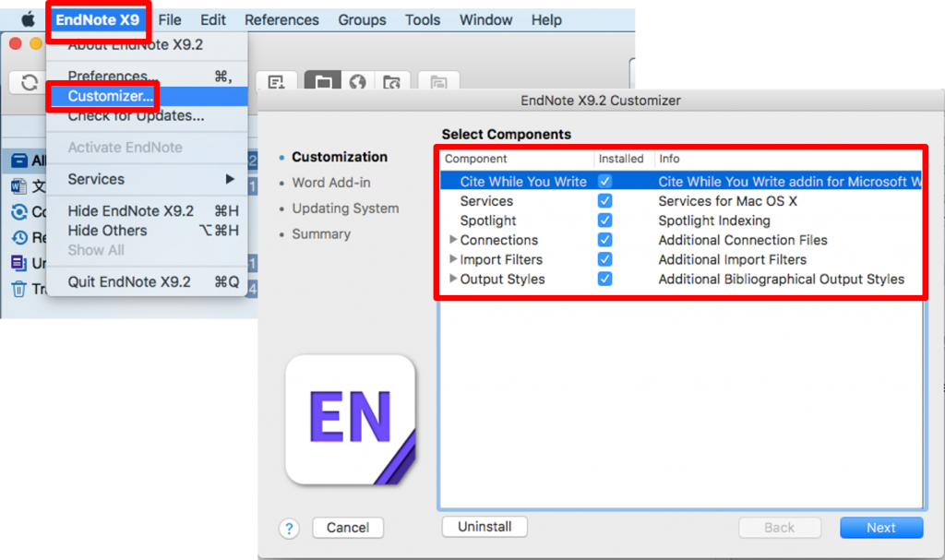945x560 pixels.
Task: Click the 'Connections' component name
Action: [x=499, y=240]
